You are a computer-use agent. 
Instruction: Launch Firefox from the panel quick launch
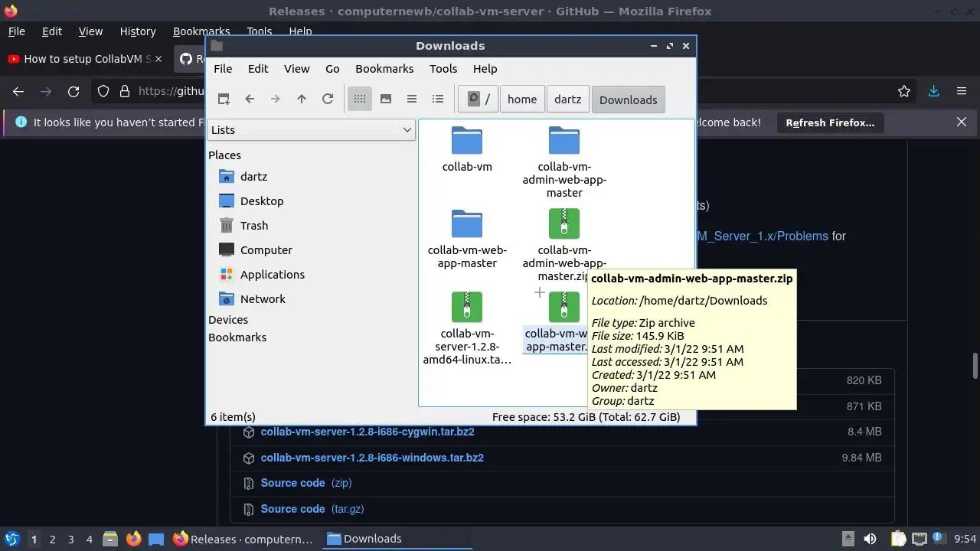tap(133, 539)
